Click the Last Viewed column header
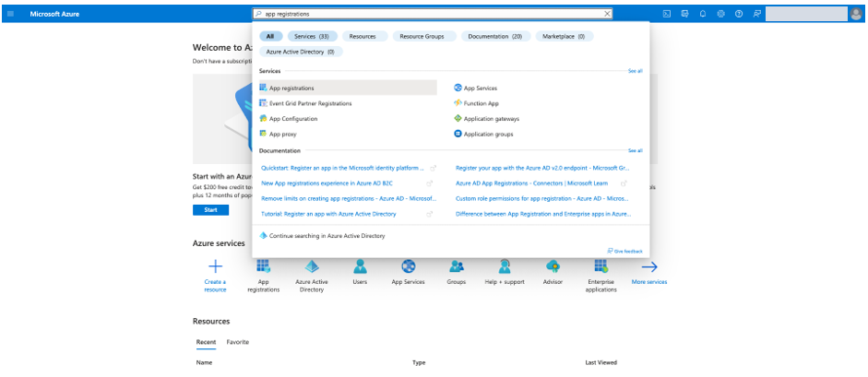 click(x=601, y=362)
